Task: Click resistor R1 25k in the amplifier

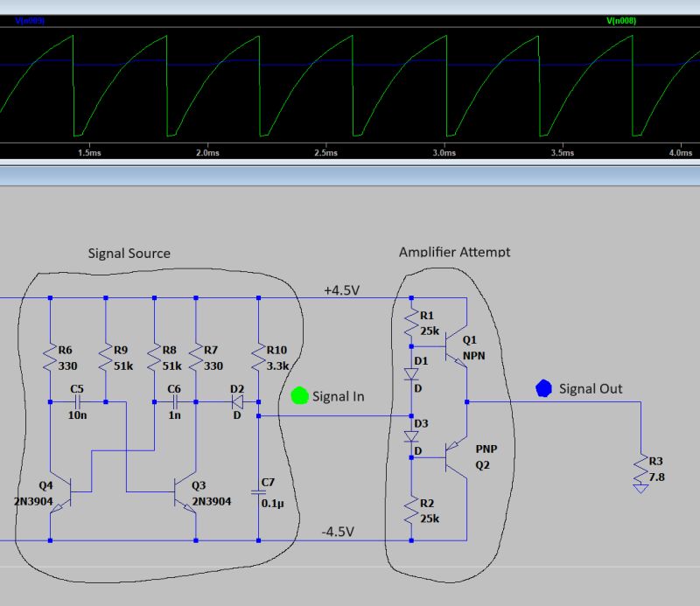Action: click(413, 320)
